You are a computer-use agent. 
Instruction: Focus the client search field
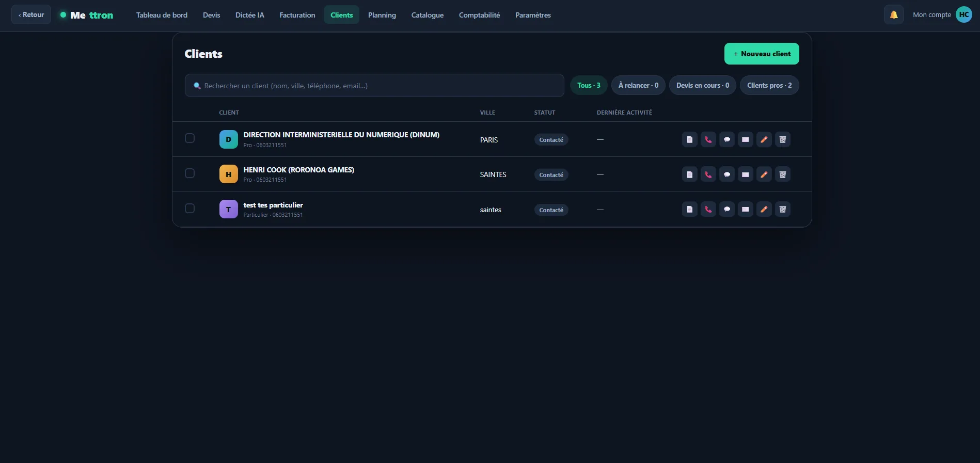click(374, 86)
